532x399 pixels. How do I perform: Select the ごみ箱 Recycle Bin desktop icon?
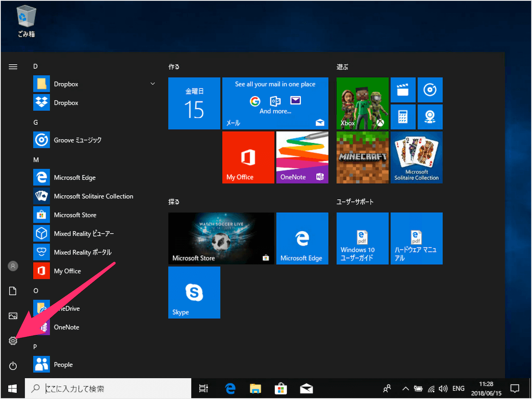26,22
